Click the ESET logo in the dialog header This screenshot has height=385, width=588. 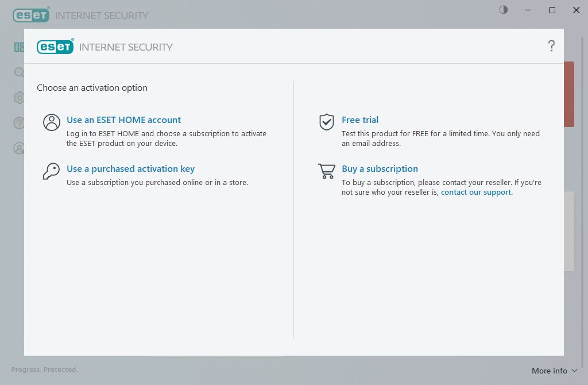55,47
